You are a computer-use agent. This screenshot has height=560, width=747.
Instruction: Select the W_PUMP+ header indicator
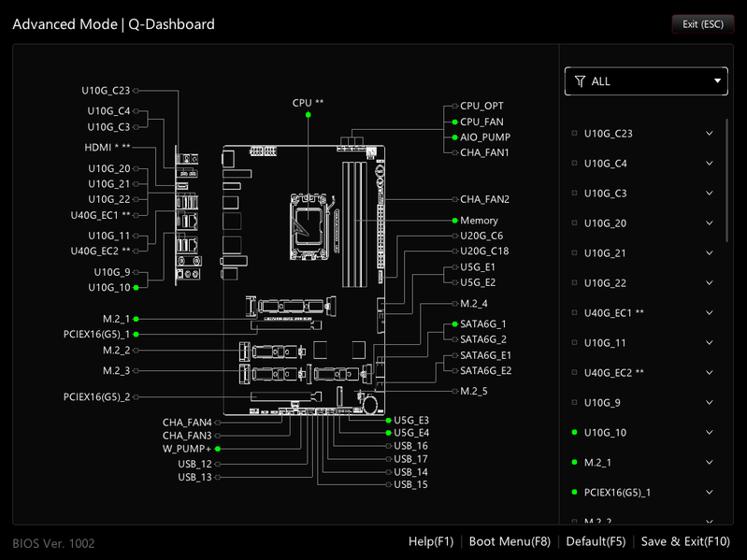[218, 449]
